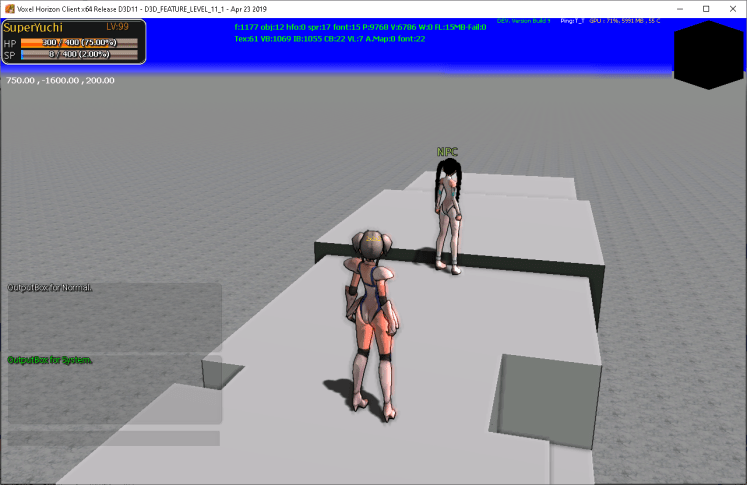The height and width of the screenshot is (485, 747).
Task: Click the black hexagon minimap
Action: click(708, 55)
